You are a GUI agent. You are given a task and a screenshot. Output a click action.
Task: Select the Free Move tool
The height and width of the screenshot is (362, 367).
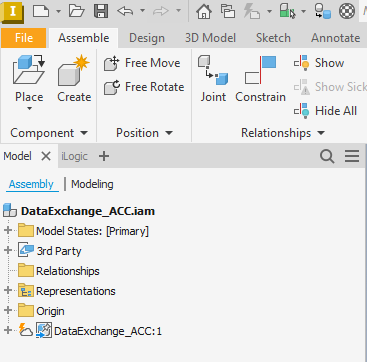pyautogui.click(x=142, y=63)
